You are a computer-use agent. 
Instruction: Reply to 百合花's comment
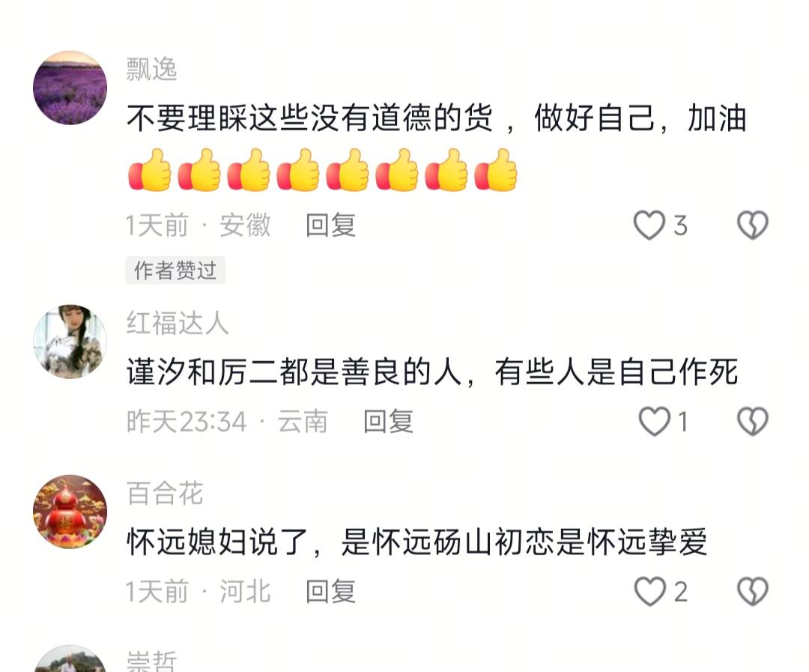click(x=331, y=592)
